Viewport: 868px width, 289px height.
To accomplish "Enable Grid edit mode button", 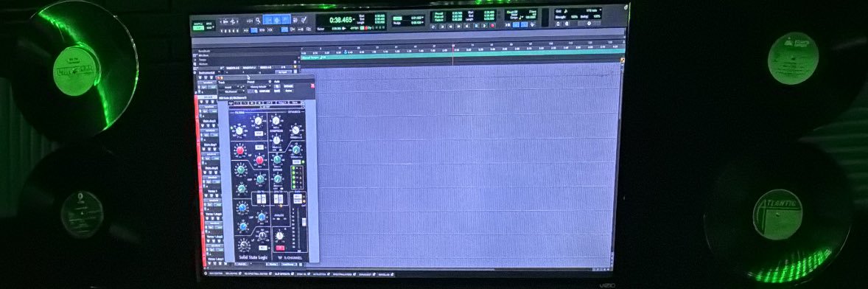I will 209,28.
